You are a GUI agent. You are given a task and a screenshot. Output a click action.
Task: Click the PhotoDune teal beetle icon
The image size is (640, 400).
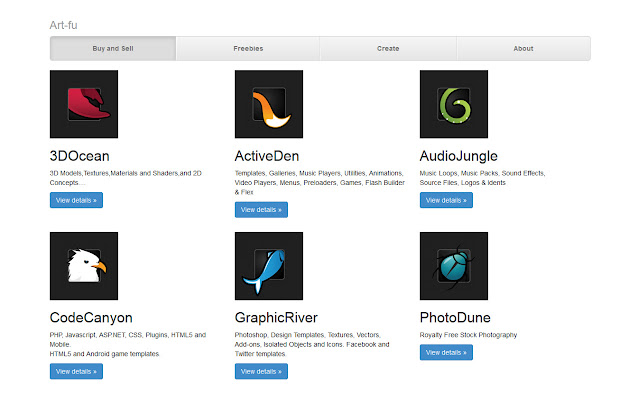(x=453, y=266)
